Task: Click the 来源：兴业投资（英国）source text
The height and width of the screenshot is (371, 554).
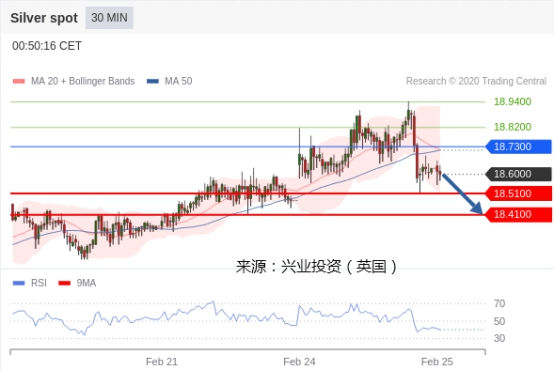Action: 317,266
